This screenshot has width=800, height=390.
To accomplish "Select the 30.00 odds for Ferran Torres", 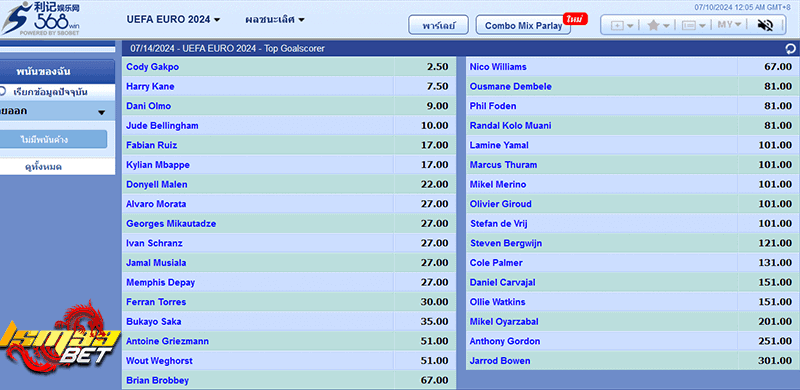I will tap(435, 302).
